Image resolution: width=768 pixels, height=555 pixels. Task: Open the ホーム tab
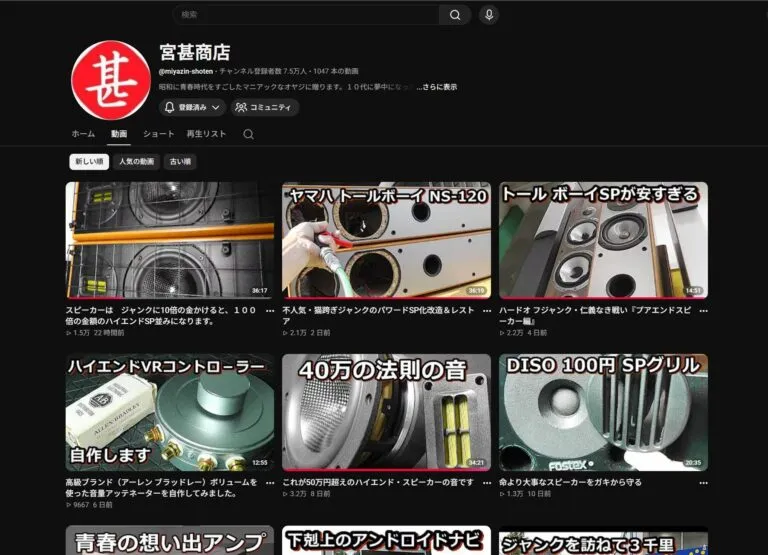(x=83, y=134)
